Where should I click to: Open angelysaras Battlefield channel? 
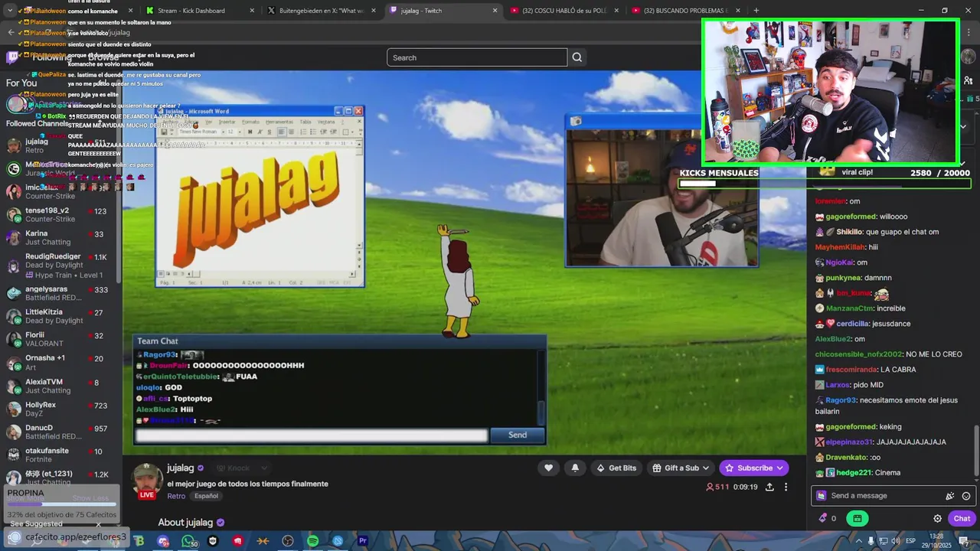tap(60, 294)
